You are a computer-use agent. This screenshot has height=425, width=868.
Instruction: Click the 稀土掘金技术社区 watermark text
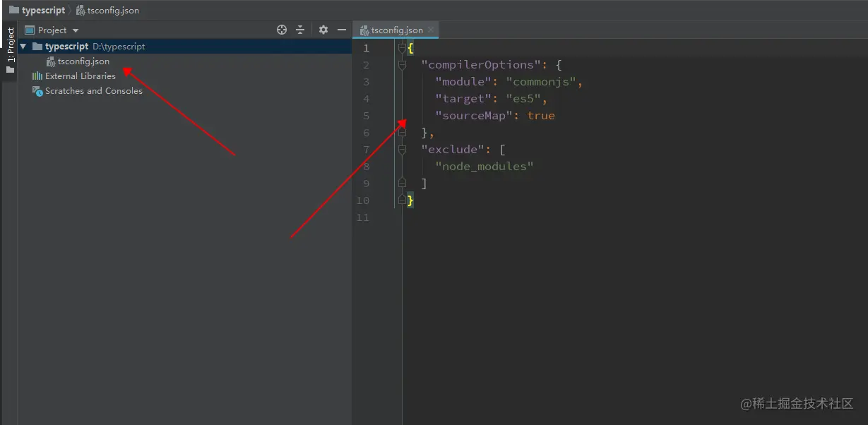[x=799, y=404]
